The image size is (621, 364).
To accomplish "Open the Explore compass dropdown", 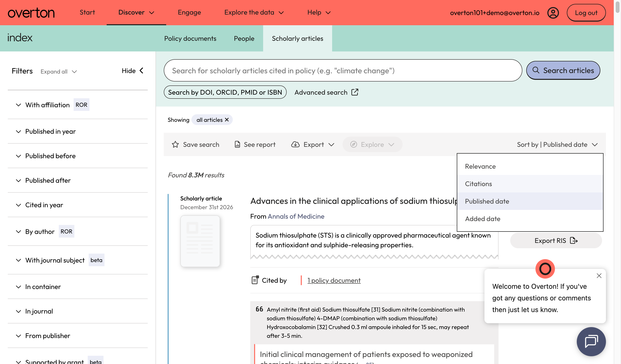I will click(x=372, y=144).
